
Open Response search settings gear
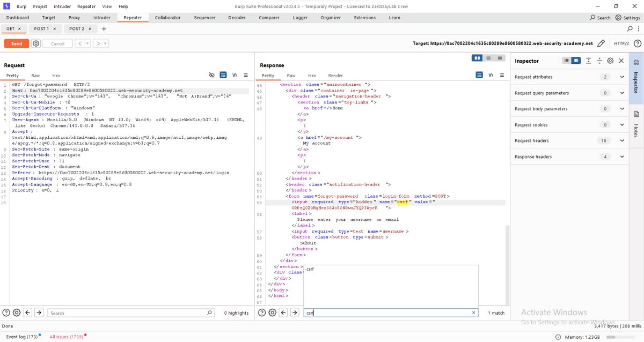click(x=272, y=313)
